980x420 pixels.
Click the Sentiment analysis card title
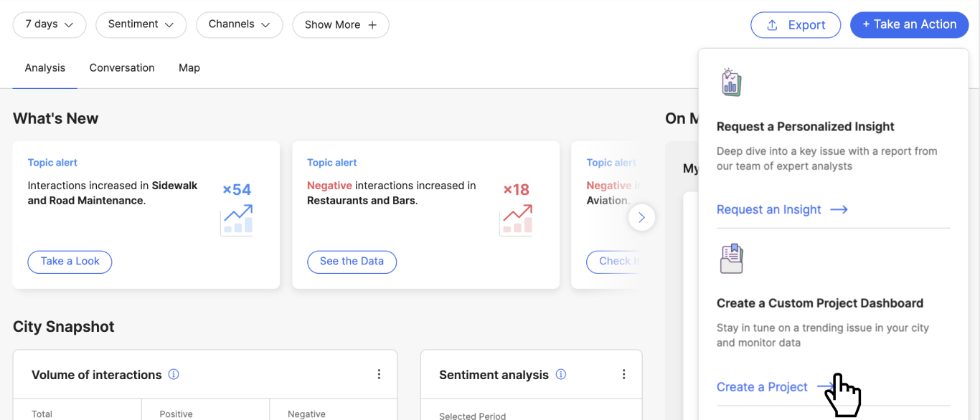coord(494,375)
